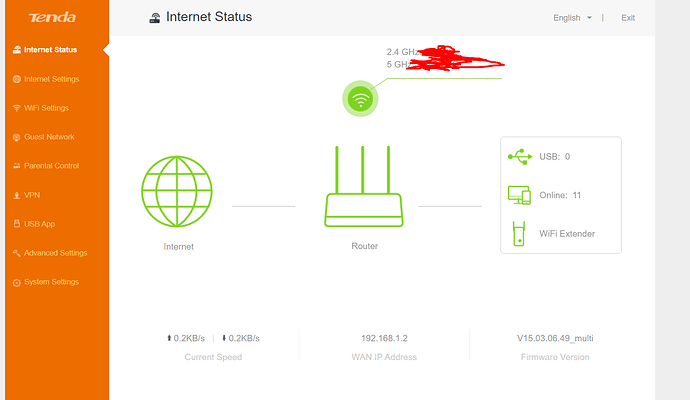Open Internet Settings in the sidebar
This screenshot has width=690, height=400.
click(51, 79)
